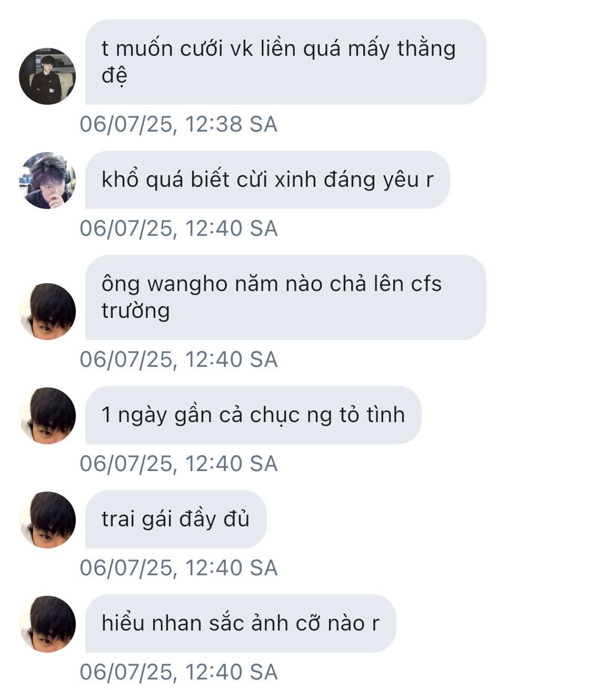The image size is (616, 690).
Task: Tap avatar beside "1 ngày gần cả chục" message
Action: coord(47,415)
